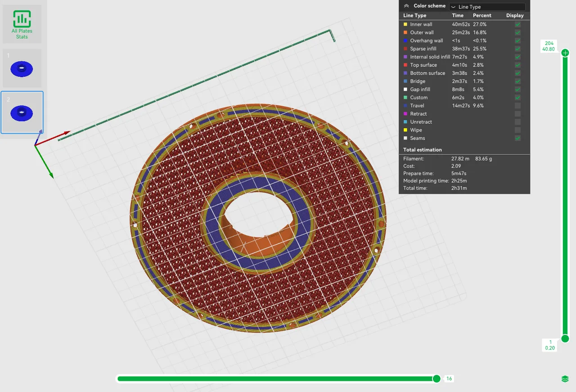Click the step value label showing 16

point(449,378)
